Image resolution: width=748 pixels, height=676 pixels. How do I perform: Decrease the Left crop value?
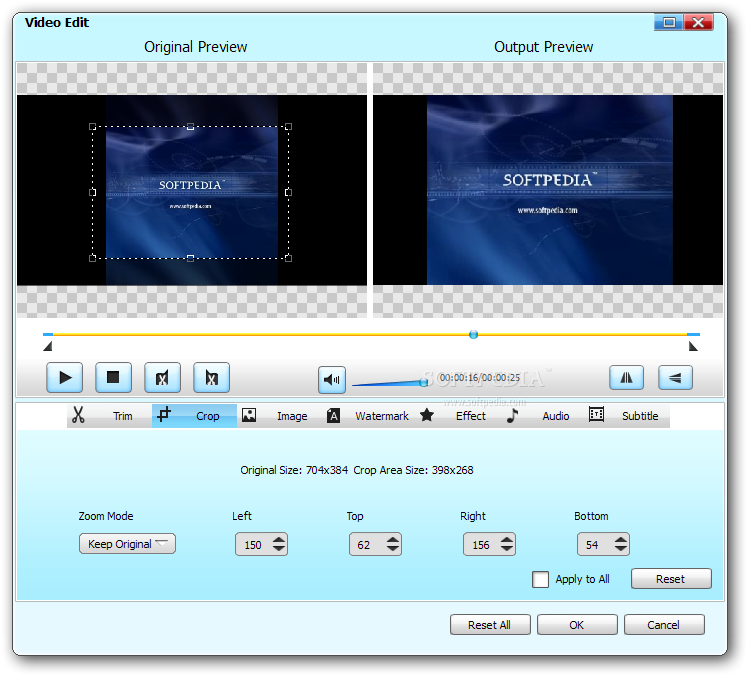point(279,549)
